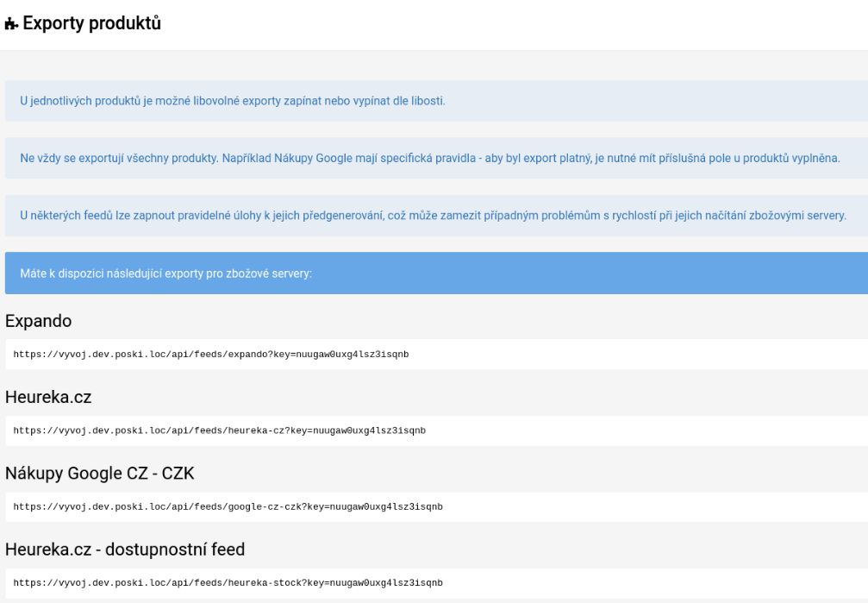The width and height of the screenshot is (868, 603).
Task: Click the notice starting 'U jednotlivých produktů'
Action: [437, 101]
